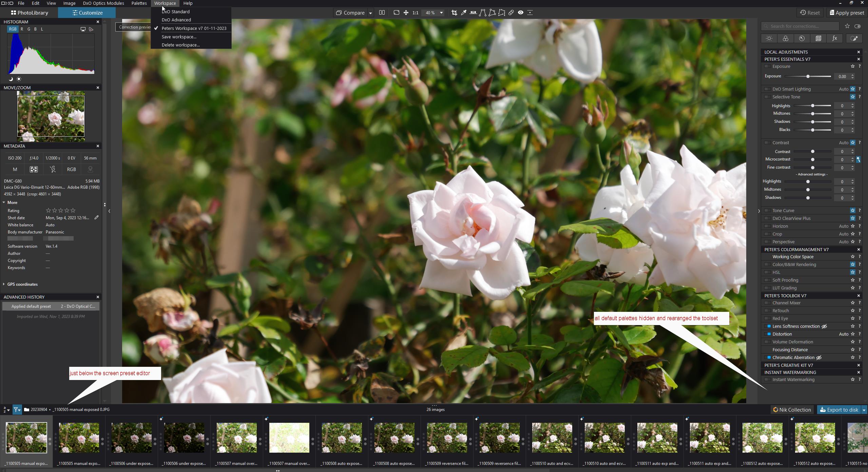Select the 8-point perspective tool
Screen dimensions: 868x472
pyautogui.click(x=502, y=13)
